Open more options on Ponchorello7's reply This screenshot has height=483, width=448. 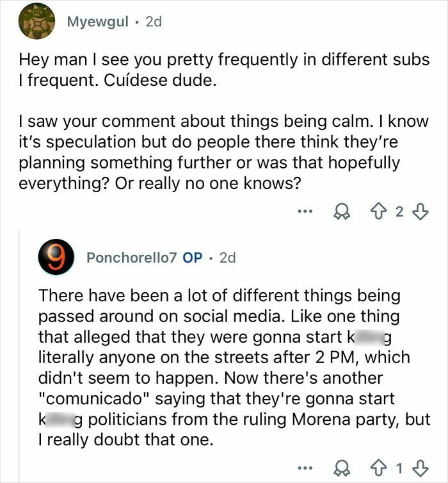(x=307, y=466)
